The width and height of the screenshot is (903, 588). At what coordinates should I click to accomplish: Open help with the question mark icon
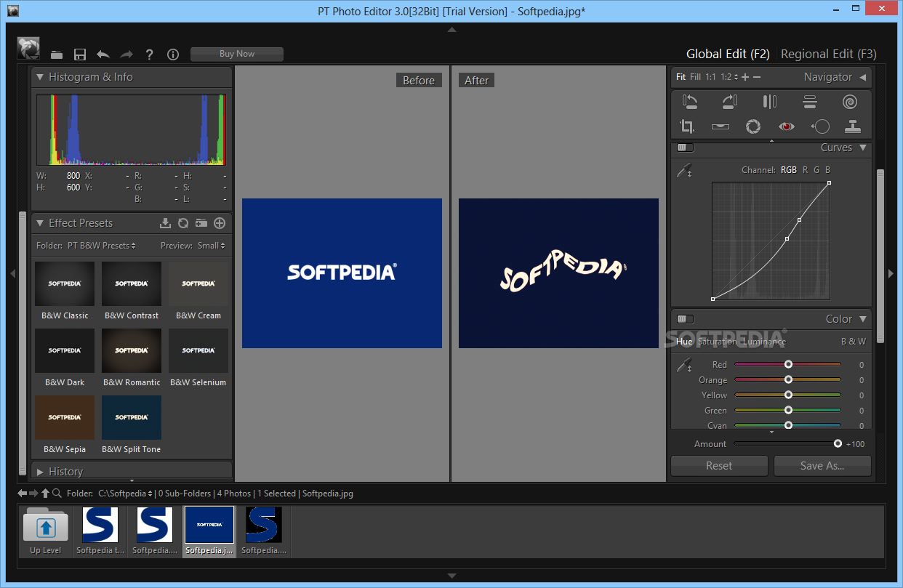150,55
